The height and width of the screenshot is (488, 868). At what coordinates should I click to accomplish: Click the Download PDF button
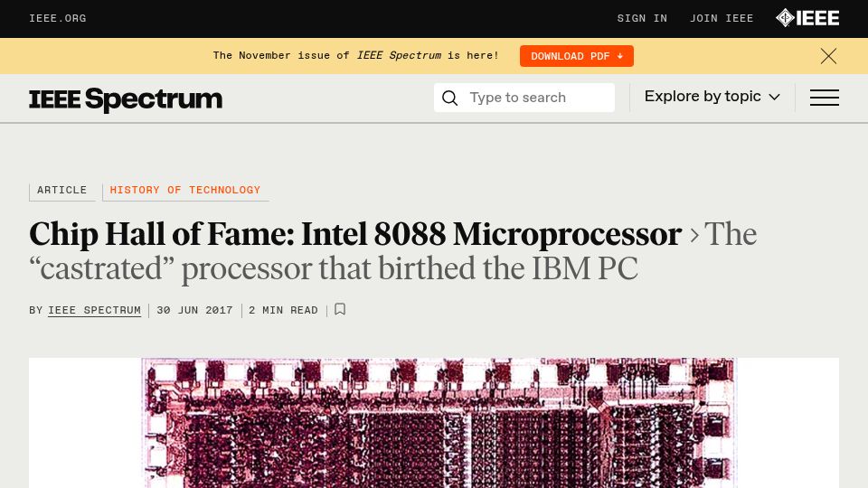pyautogui.click(x=576, y=56)
